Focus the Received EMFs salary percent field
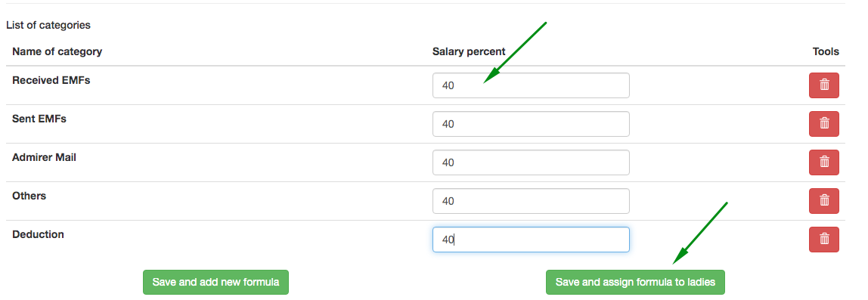 (x=531, y=86)
